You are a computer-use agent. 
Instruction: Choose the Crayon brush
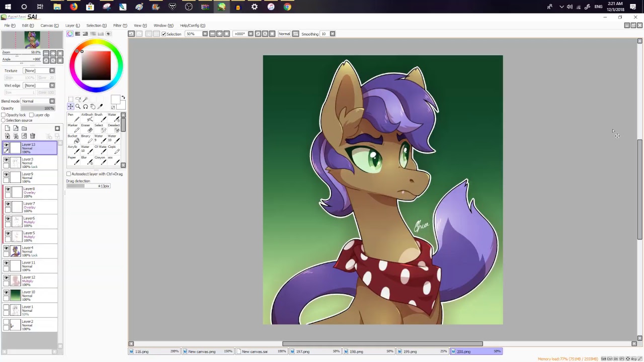coord(101,160)
